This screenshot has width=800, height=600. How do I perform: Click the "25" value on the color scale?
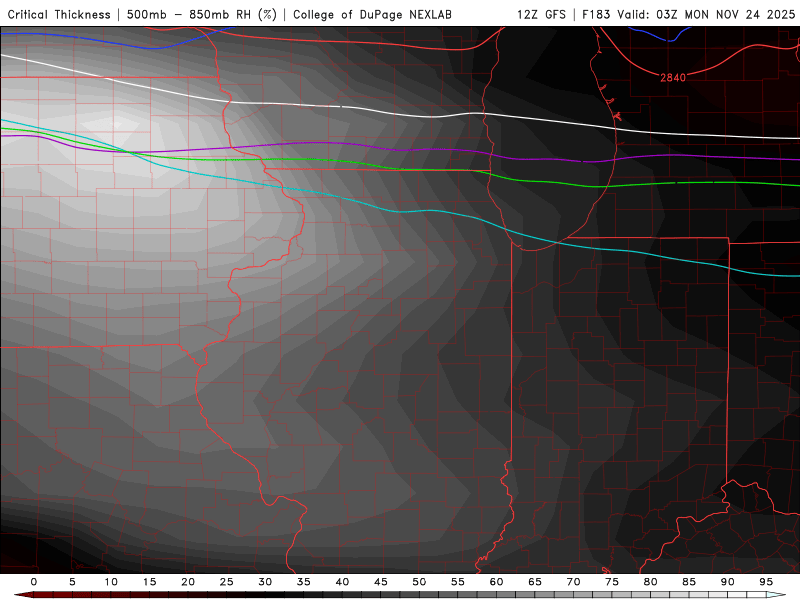pyautogui.click(x=227, y=582)
